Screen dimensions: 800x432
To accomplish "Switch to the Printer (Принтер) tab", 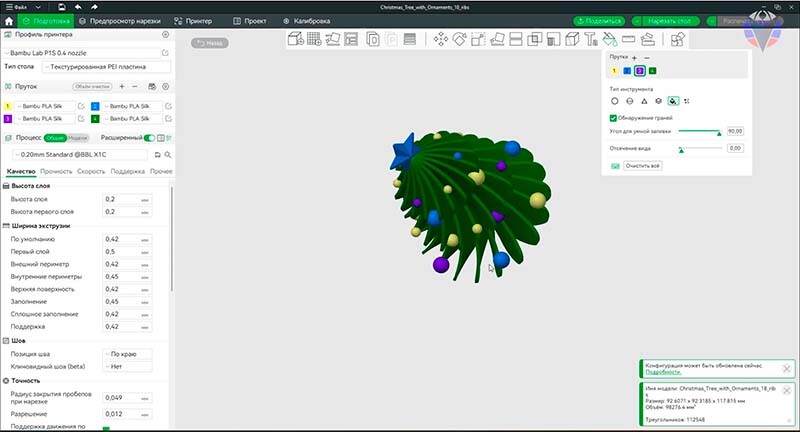I will click(193, 21).
